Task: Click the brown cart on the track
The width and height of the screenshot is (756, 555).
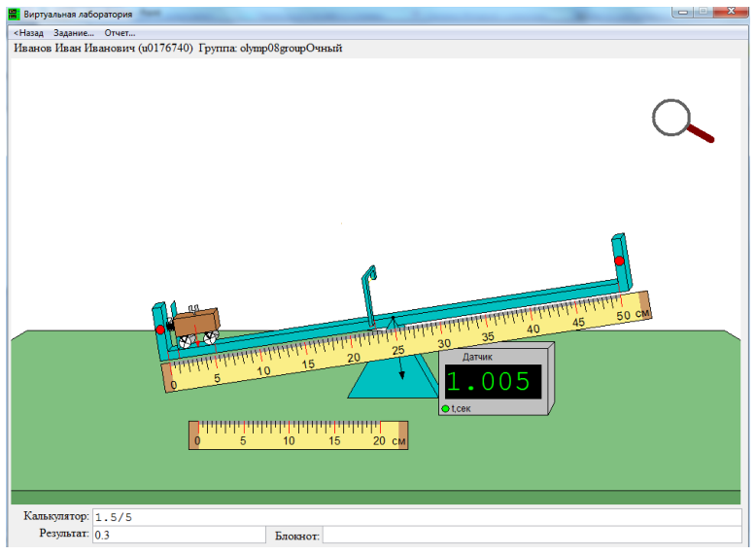Action: pyautogui.click(x=195, y=326)
